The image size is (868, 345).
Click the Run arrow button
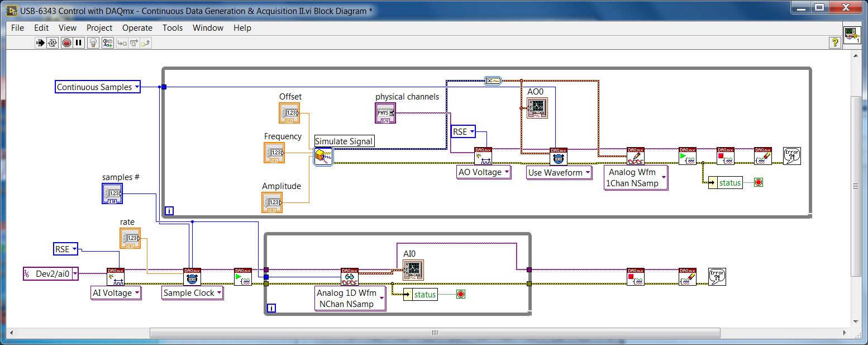[x=40, y=42]
